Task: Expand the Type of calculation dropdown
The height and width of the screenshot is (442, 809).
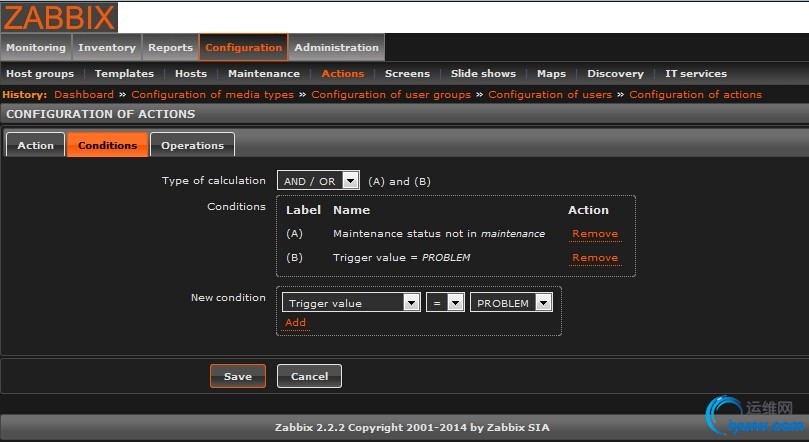Action: 318,181
